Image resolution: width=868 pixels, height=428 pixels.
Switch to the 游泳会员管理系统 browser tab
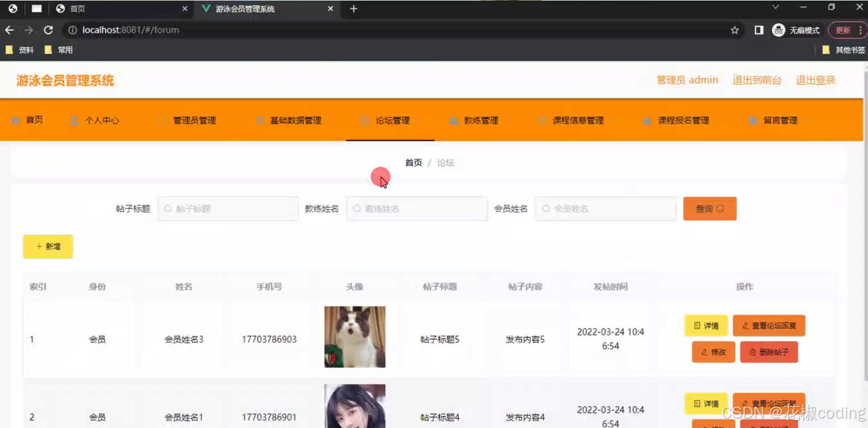click(268, 9)
